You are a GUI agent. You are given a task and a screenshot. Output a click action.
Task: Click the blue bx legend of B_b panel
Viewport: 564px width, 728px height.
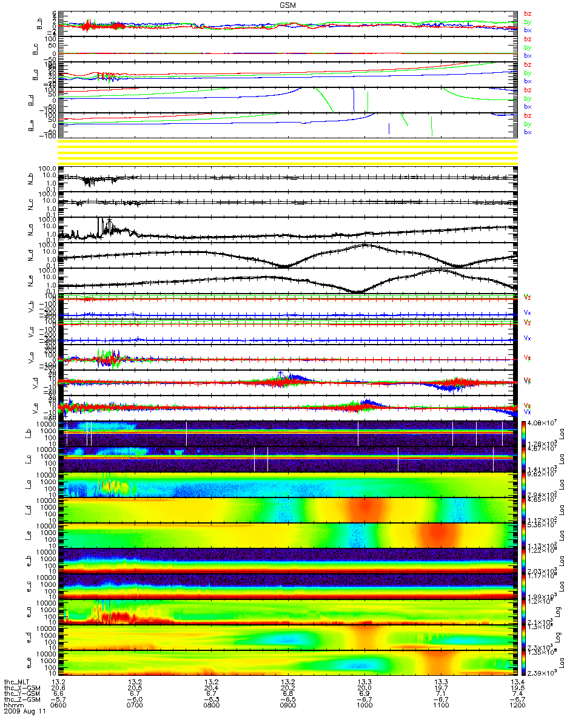click(528, 29)
